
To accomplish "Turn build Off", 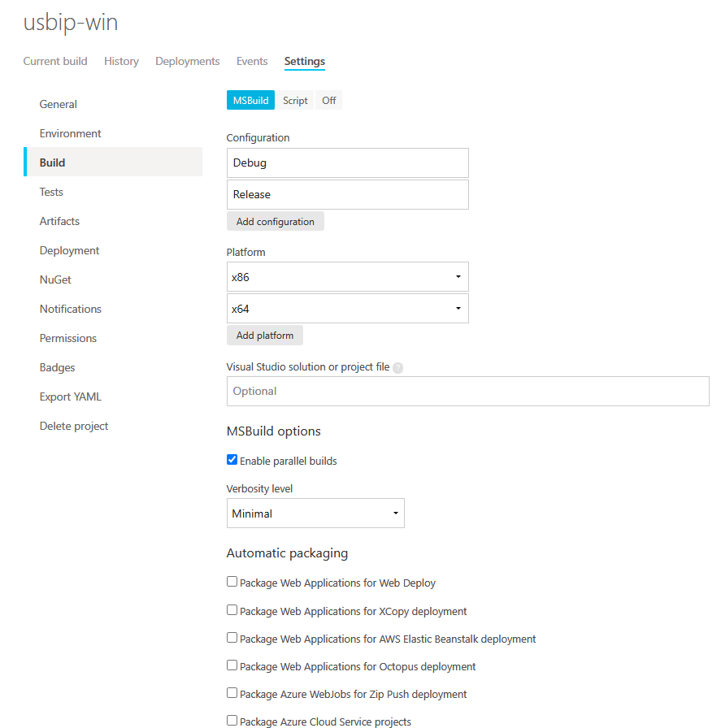I will pyautogui.click(x=328, y=99).
